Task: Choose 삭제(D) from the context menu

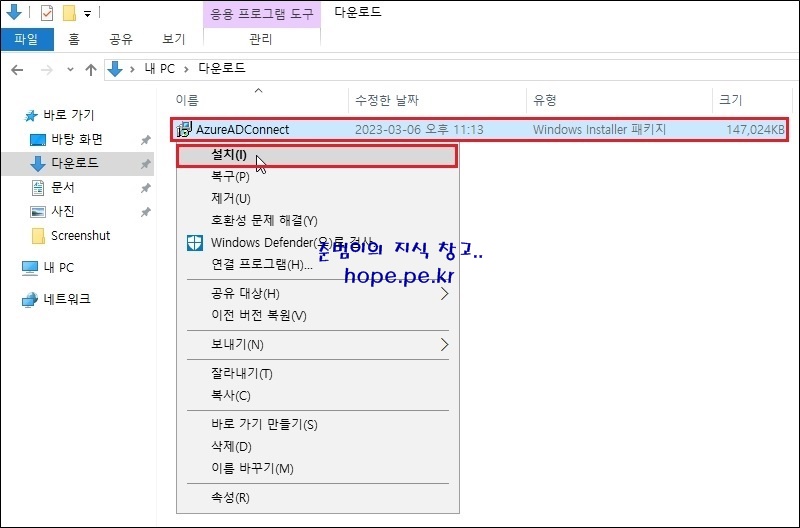Action: tap(317, 446)
